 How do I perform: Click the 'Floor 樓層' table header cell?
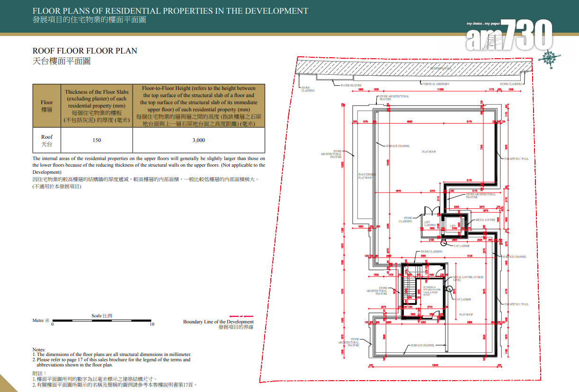pyautogui.click(x=47, y=106)
